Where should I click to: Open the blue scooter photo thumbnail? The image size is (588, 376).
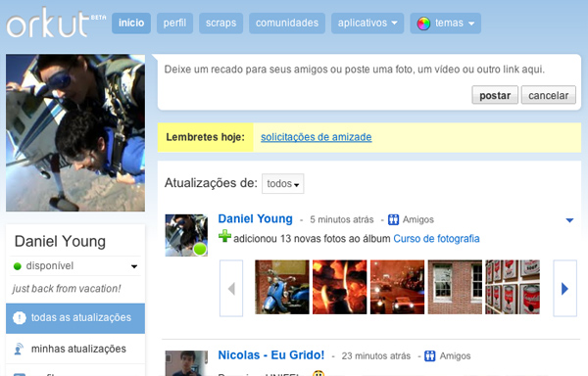tap(282, 287)
